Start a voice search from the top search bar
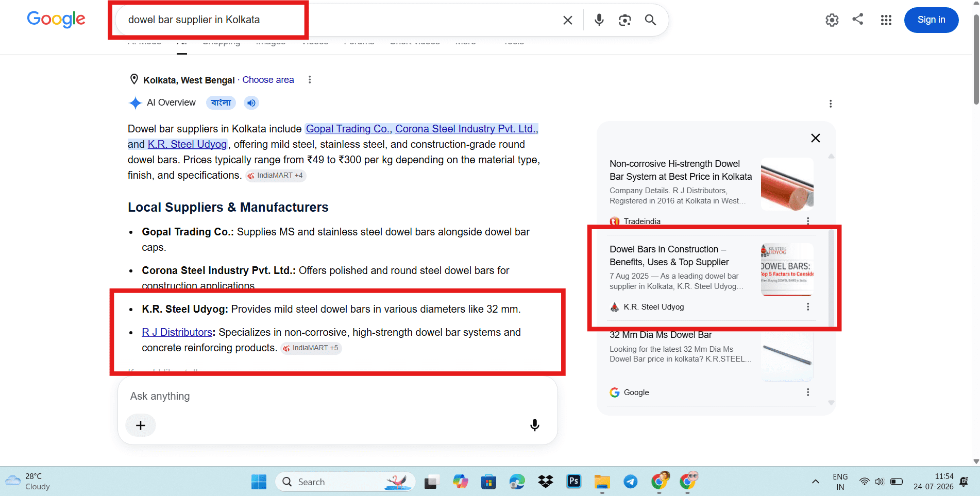Image resolution: width=980 pixels, height=496 pixels. (x=599, y=20)
